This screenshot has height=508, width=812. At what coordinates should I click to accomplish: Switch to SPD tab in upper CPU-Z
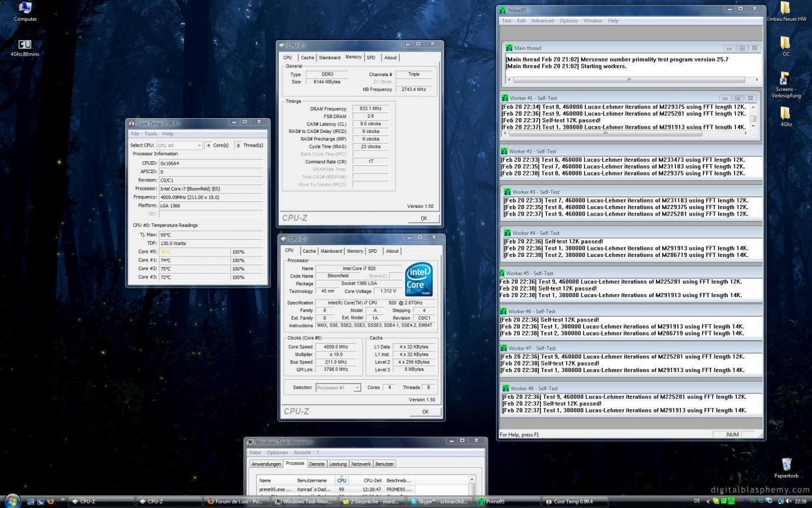coord(371,57)
